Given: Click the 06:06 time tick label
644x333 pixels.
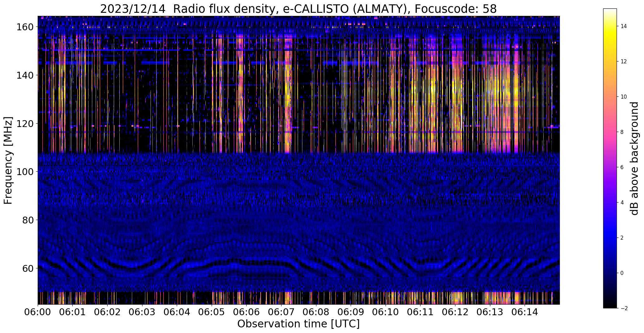Looking at the screenshot, I should coord(247,312).
